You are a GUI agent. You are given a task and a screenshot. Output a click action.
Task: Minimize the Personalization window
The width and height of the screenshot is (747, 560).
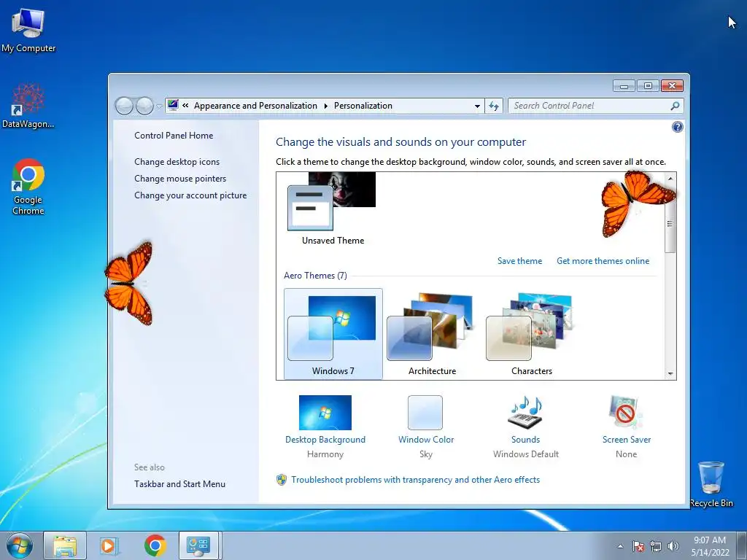pyautogui.click(x=624, y=86)
